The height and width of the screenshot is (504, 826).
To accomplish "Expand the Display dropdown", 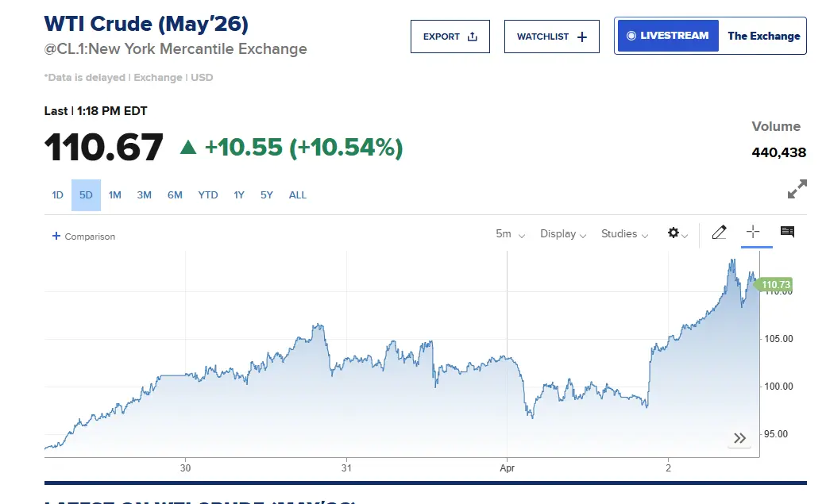I will click(563, 234).
